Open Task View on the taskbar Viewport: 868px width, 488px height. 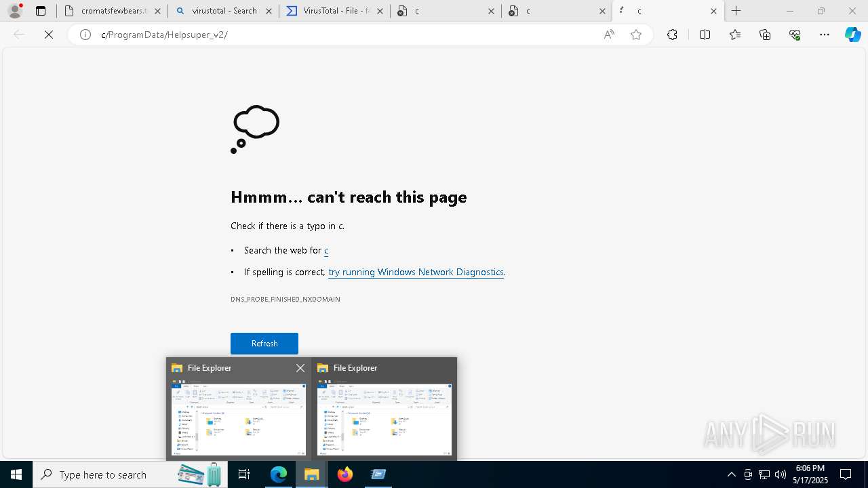[244, 474]
